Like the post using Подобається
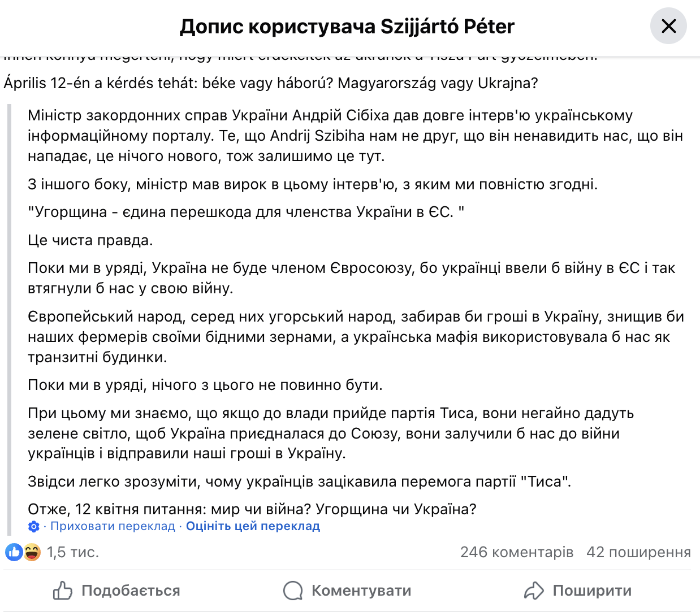 pos(131,590)
